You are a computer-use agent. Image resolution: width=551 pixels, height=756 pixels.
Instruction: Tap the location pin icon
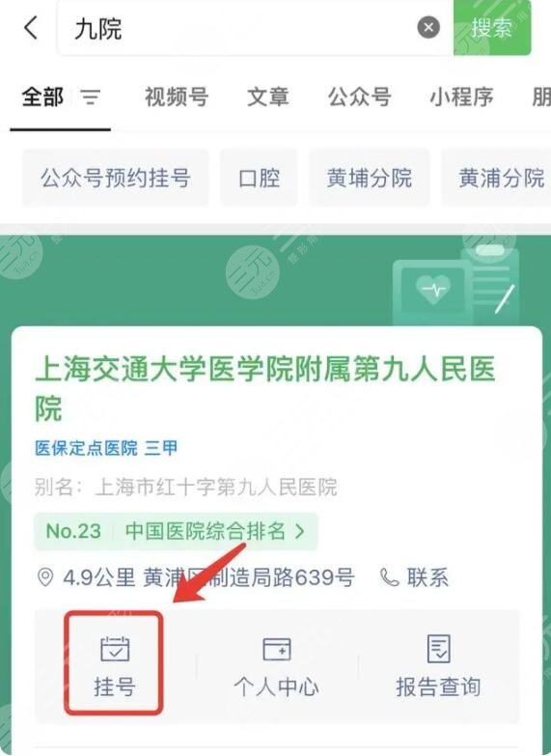pos(45,577)
